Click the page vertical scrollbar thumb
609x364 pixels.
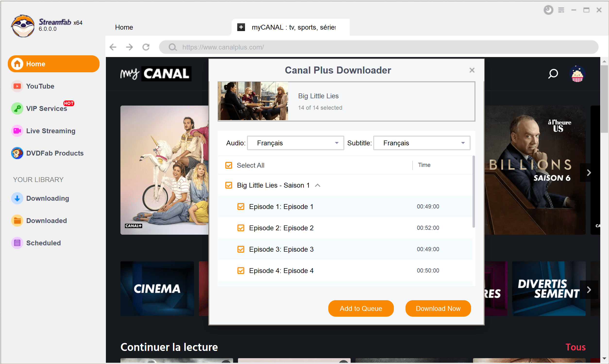[x=604, y=99]
